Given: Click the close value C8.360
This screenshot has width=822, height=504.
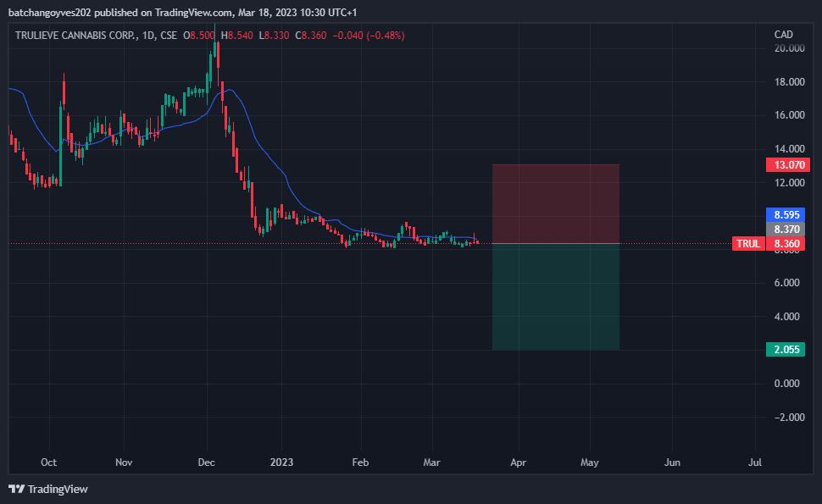Looking at the screenshot, I should (x=311, y=36).
